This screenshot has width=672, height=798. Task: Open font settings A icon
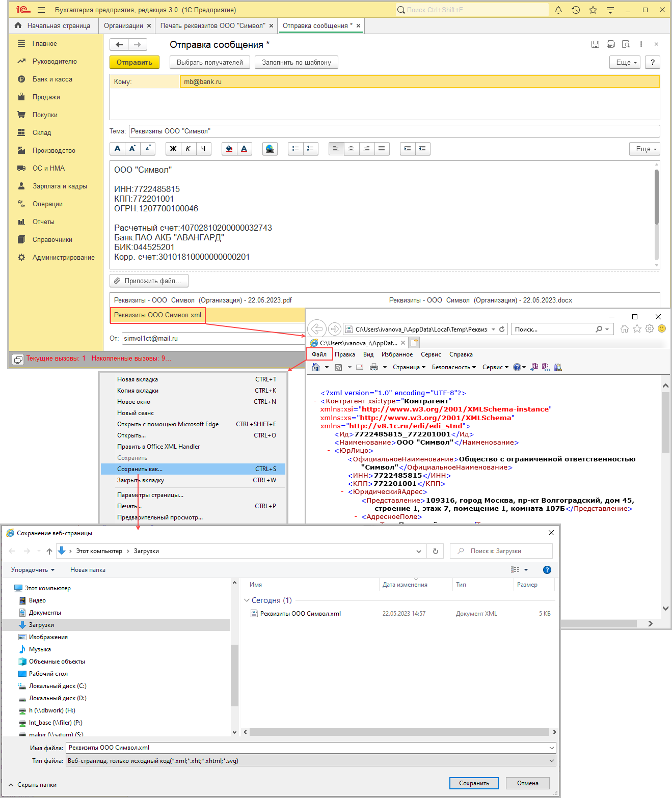118,149
